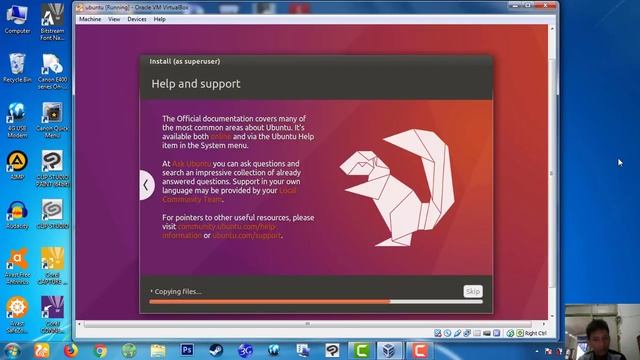Open the AIMP desktop icon
The width and height of the screenshot is (640, 360).
click(x=17, y=165)
